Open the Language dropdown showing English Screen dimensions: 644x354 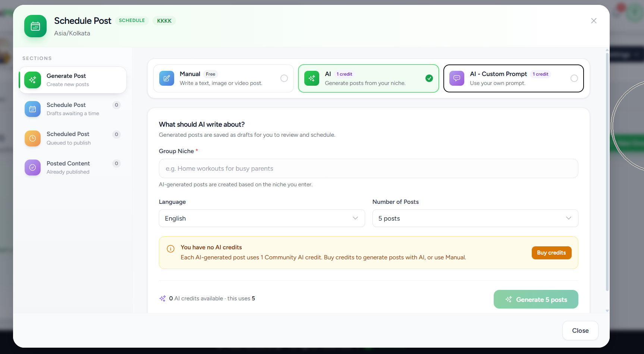[262, 218]
